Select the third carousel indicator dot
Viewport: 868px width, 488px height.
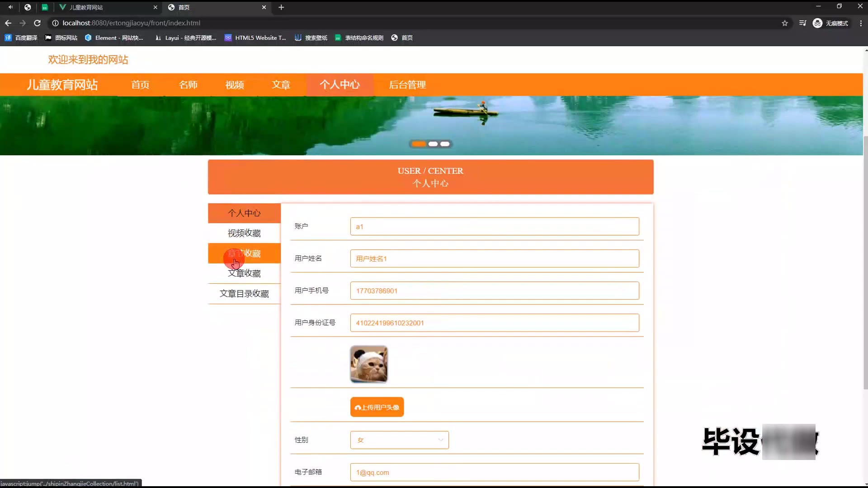(445, 144)
